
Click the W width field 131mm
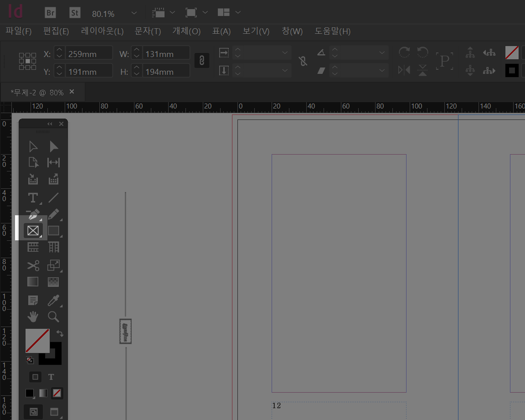click(x=166, y=54)
